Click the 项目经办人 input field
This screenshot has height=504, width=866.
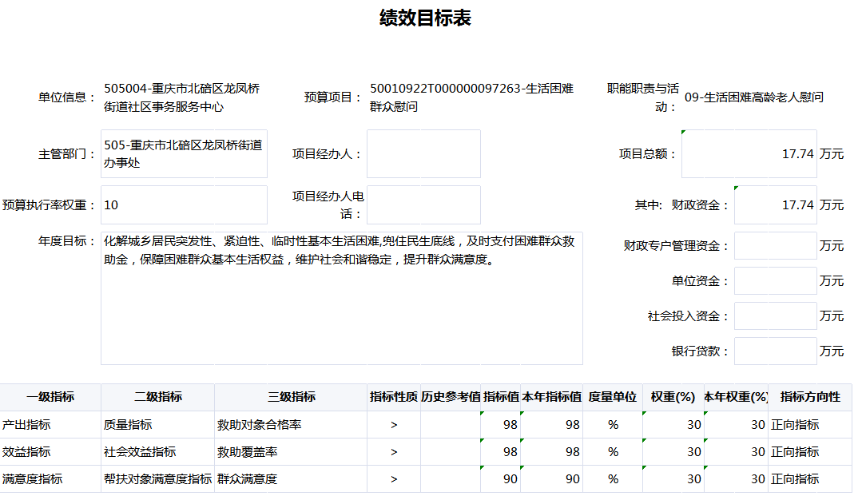(423, 153)
